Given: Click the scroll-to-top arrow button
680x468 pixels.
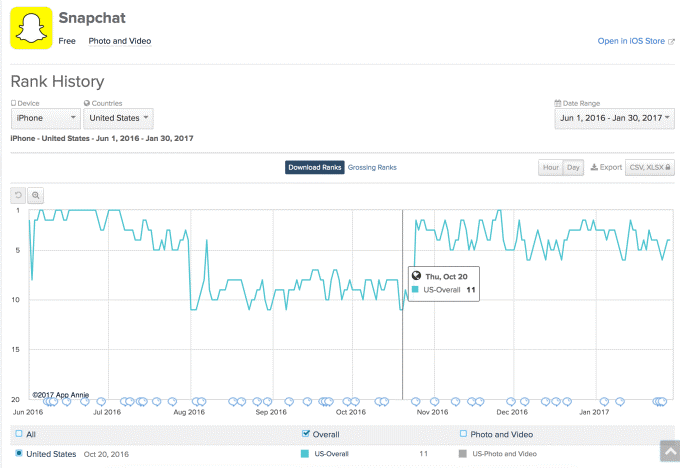Looking at the screenshot, I should click(668, 453).
